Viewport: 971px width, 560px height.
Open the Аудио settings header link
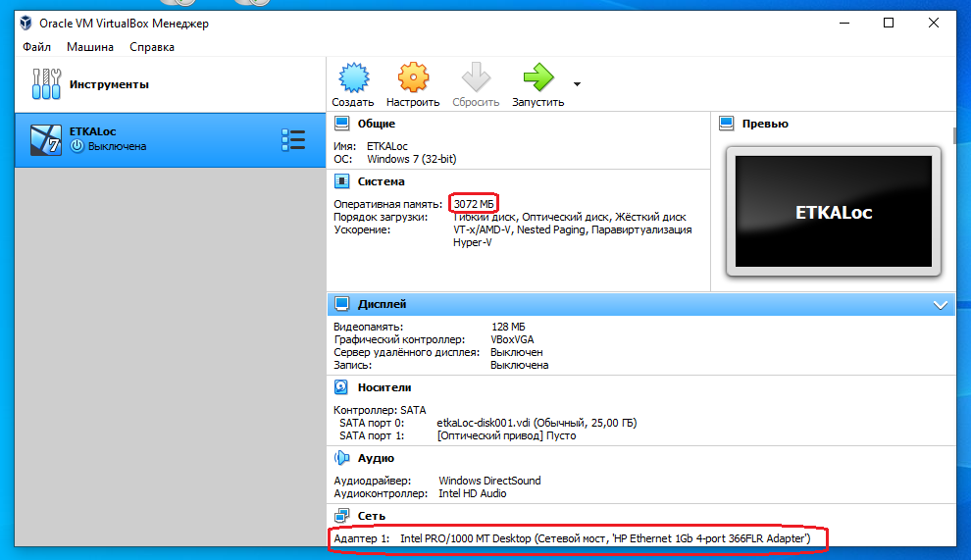tap(376, 458)
